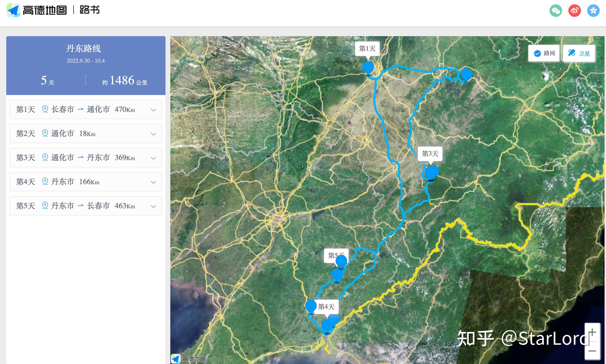Viewport: 606px width, 364px height.
Task: Click location pin icon in 第1天 row
Action: click(x=45, y=109)
